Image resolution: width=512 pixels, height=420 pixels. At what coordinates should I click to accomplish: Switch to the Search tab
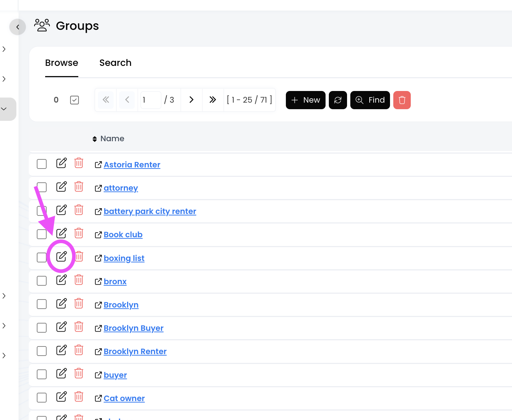[x=115, y=63]
